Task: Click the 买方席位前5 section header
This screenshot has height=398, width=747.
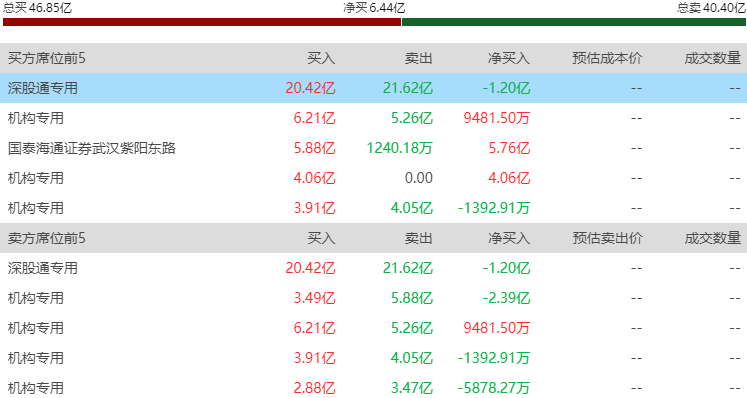Action: 46,58
